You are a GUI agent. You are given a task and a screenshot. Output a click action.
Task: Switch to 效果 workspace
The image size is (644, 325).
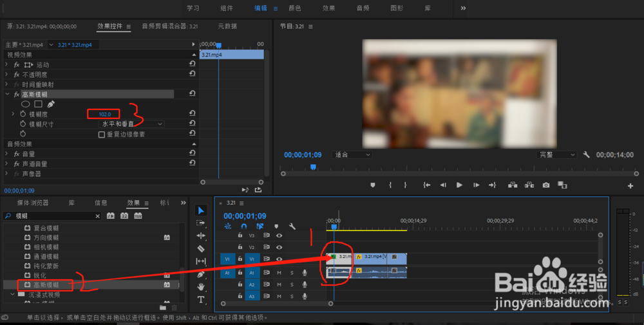(328, 8)
